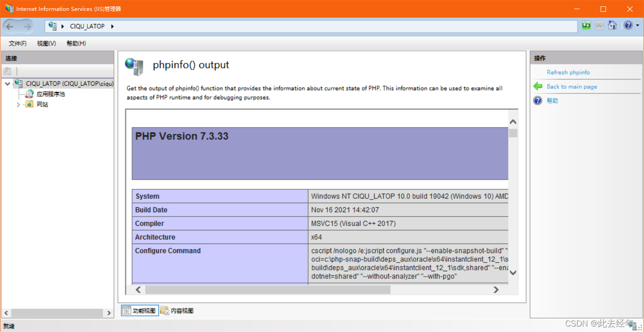Click the 应用程序池 icon
644x332 pixels.
29,94
